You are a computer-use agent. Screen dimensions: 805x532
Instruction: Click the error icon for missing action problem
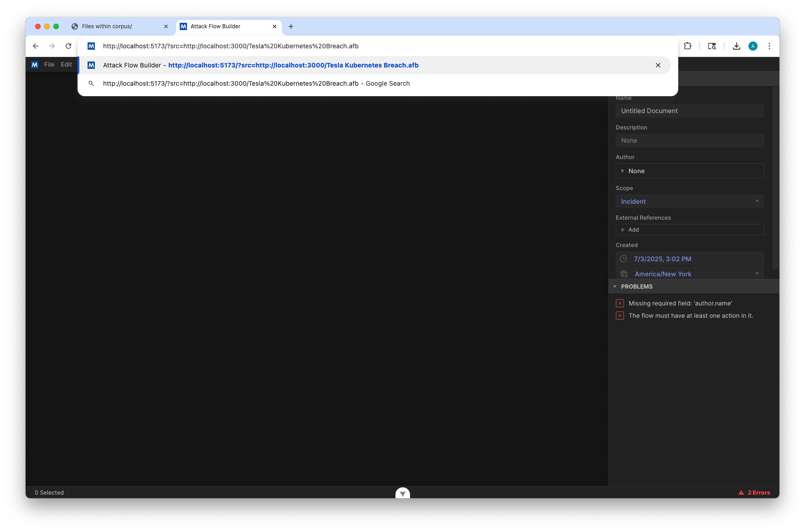point(620,315)
